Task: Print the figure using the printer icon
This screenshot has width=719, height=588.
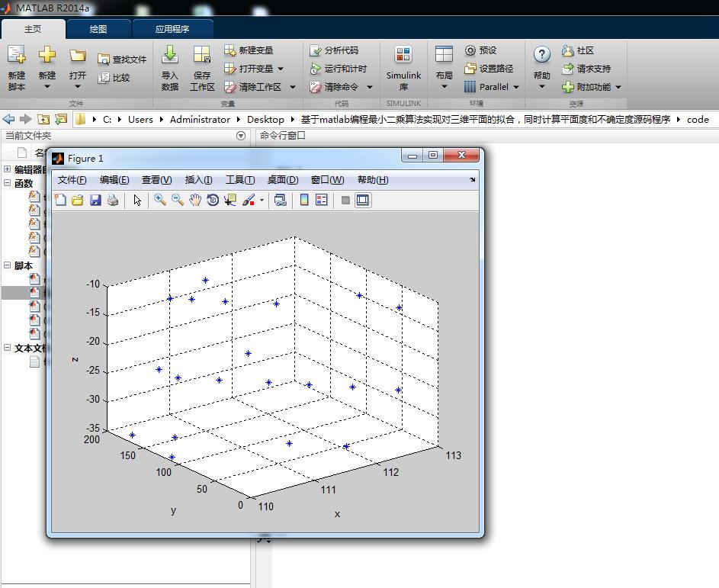Action: click(x=113, y=200)
